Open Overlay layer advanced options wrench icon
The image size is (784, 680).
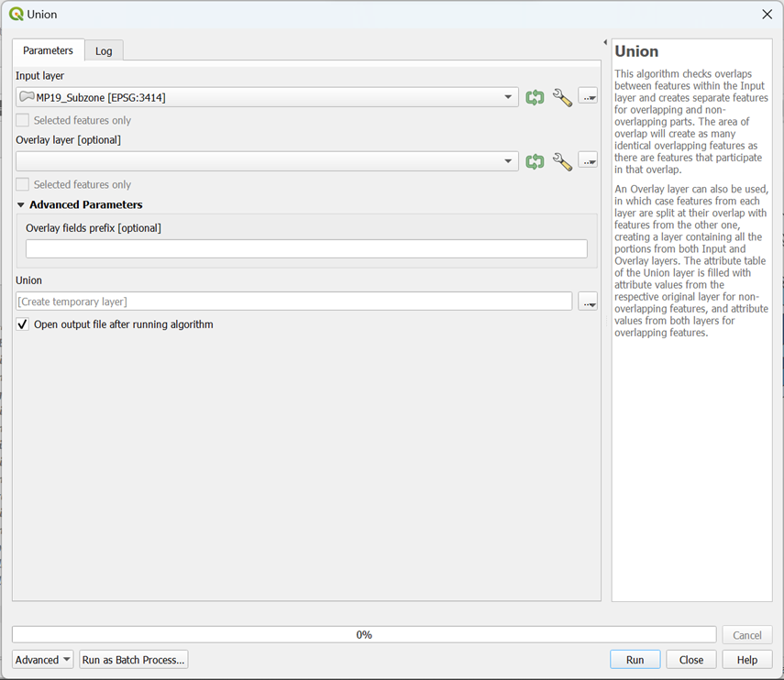(562, 161)
